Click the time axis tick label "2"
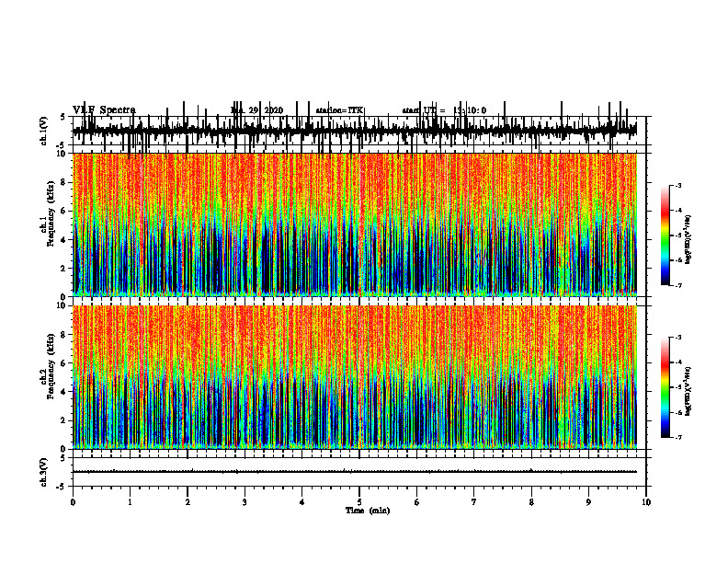Image resolution: width=728 pixels, height=563 pixels. click(x=188, y=502)
